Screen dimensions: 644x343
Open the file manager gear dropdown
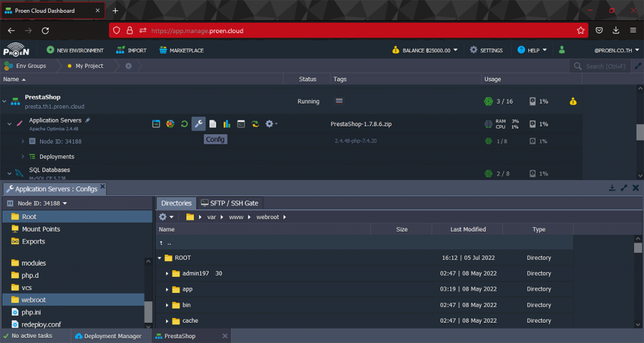(166, 217)
